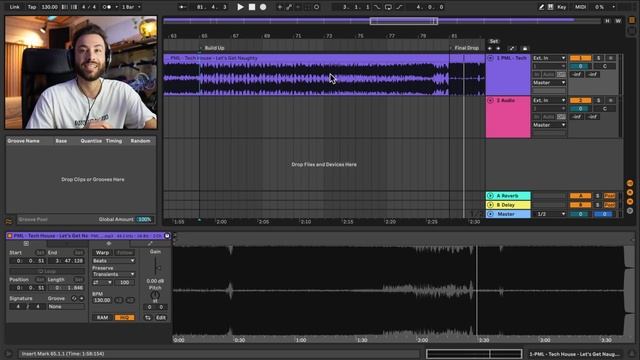The width and height of the screenshot is (640, 360).
Task: Open track 1 Ext. In input dropdown
Action: pyautogui.click(x=549, y=58)
